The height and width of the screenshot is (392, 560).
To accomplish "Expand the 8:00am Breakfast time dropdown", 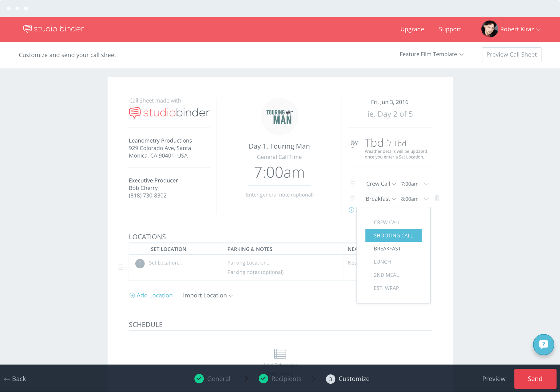I will click(x=426, y=199).
